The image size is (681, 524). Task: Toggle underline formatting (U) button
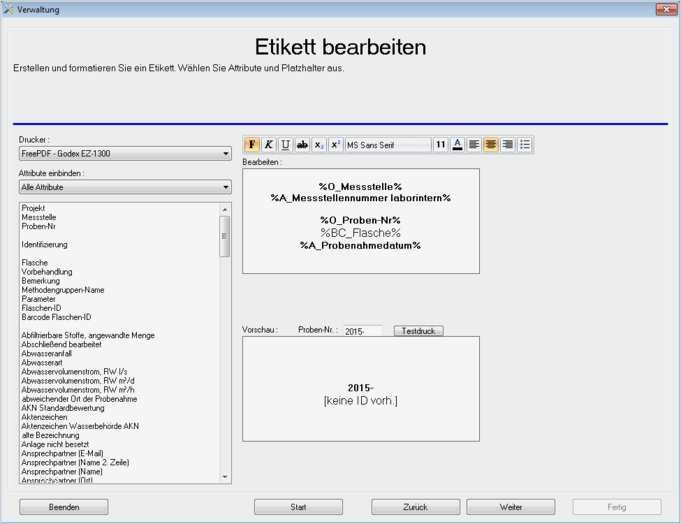click(x=285, y=145)
